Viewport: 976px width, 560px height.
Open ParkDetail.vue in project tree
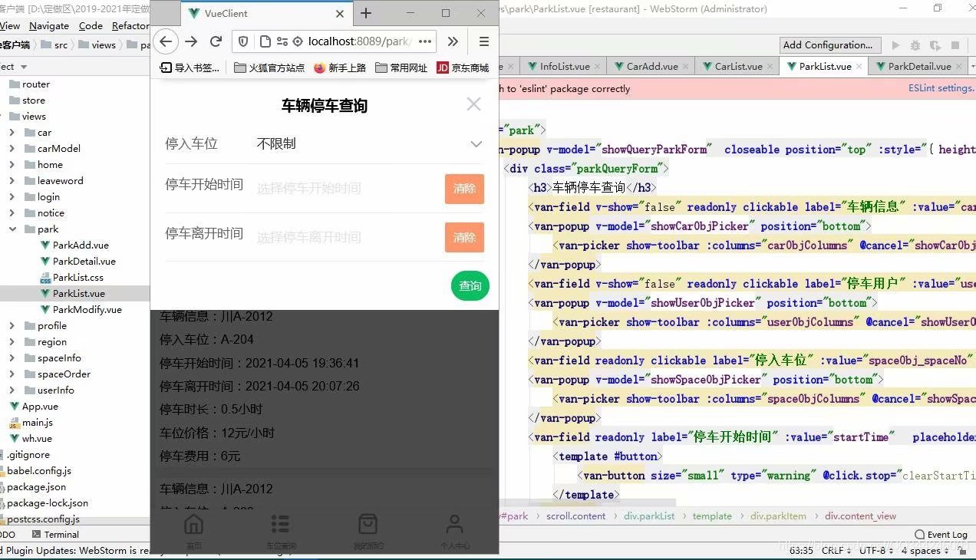click(x=84, y=262)
